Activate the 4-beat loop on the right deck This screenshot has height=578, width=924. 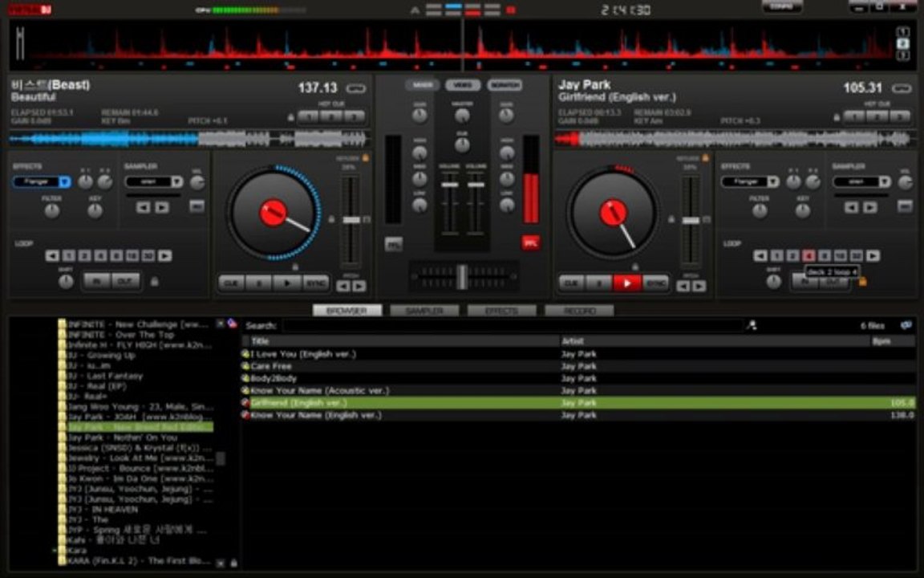pyautogui.click(x=808, y=255)
